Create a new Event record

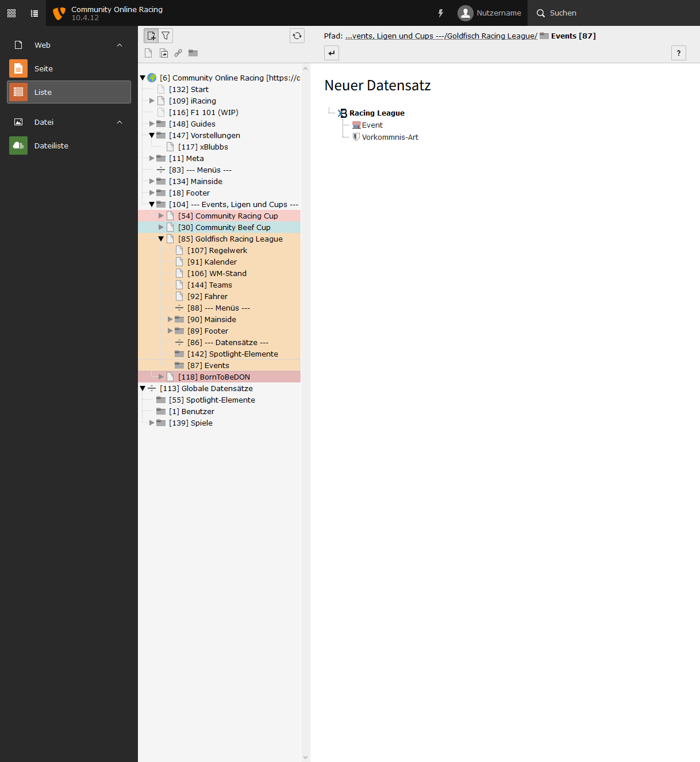point(372,125)
